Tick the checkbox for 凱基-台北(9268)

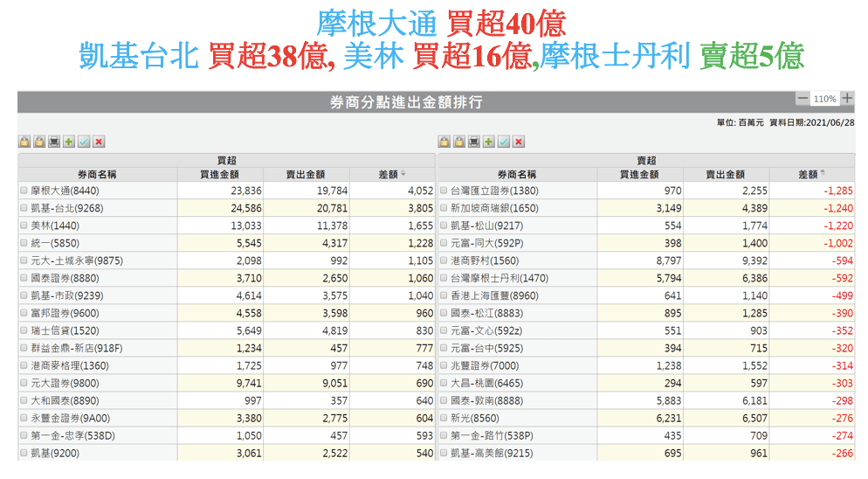[24, 208]
